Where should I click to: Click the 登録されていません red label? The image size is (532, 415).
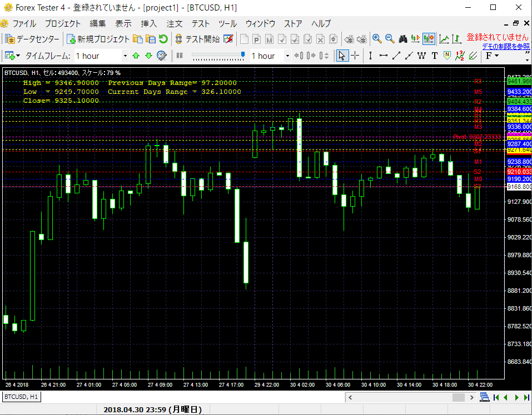498,37
